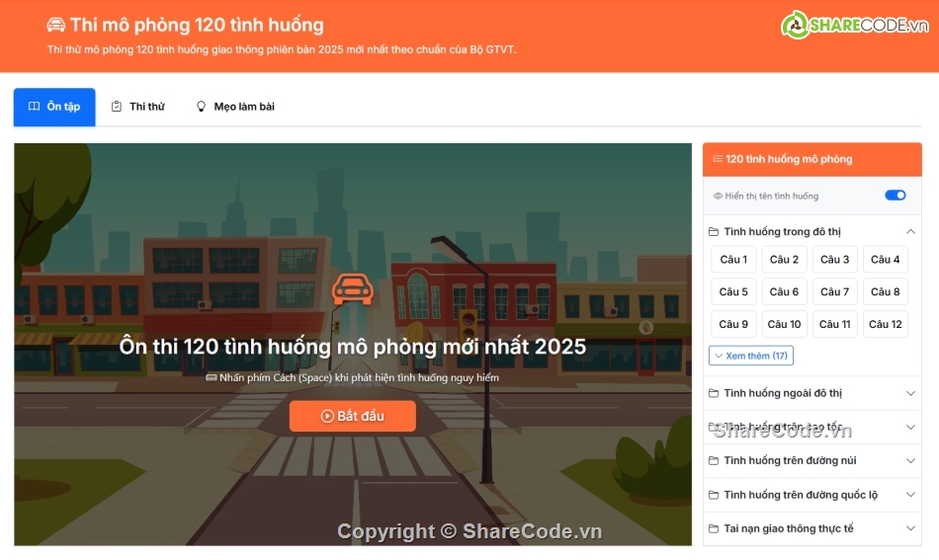Click the keyboard icon beside the Space key hint

pos(211,378)
